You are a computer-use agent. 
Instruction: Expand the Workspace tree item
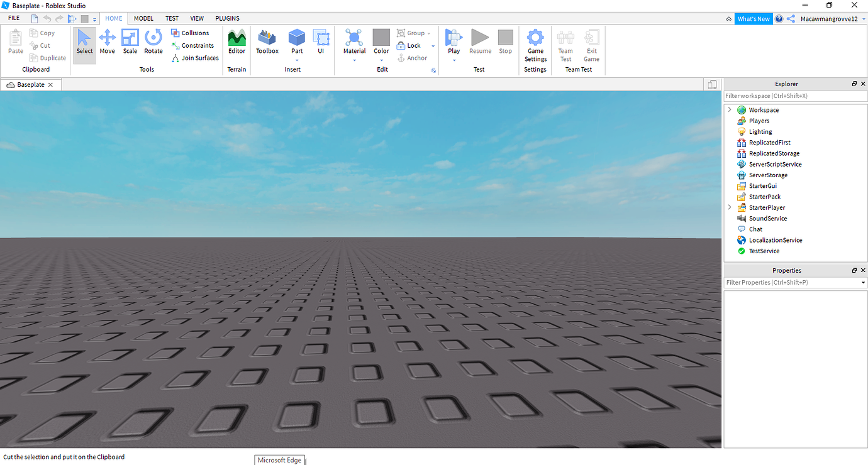point(730,109)
